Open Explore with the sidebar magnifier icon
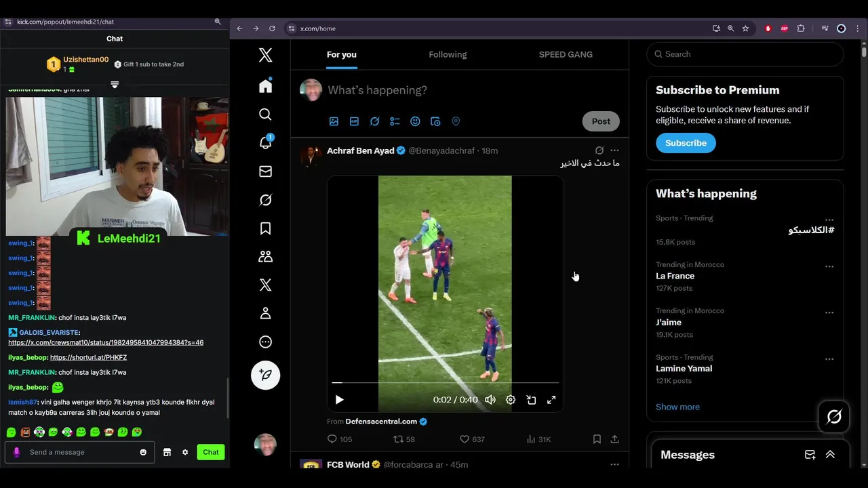 click(x=265, y=115)
